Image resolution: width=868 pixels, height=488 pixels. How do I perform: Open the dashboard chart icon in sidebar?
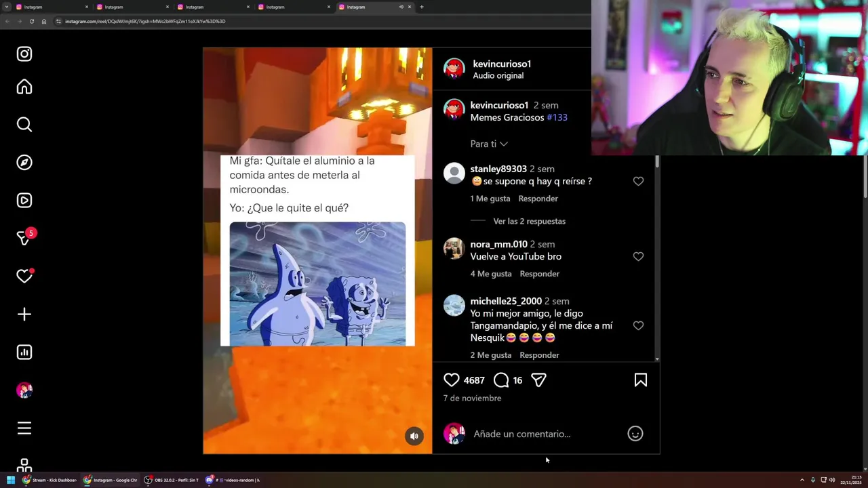click(24, 352)
